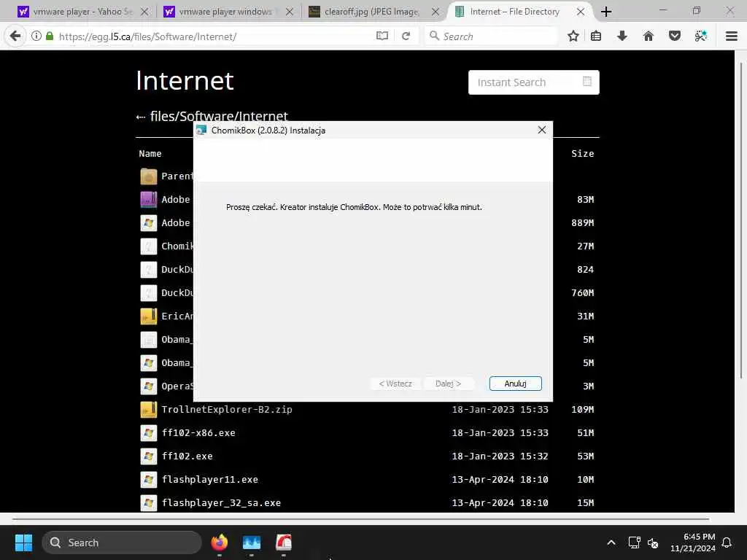Click the taskbar Search box
The image size is (747, 560).
pos(122,542)
